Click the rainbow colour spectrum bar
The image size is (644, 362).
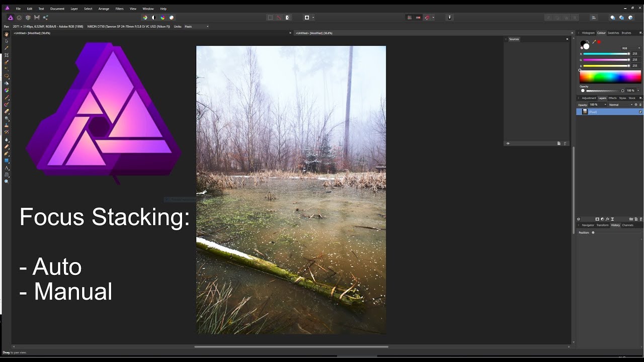click(610, 76)
